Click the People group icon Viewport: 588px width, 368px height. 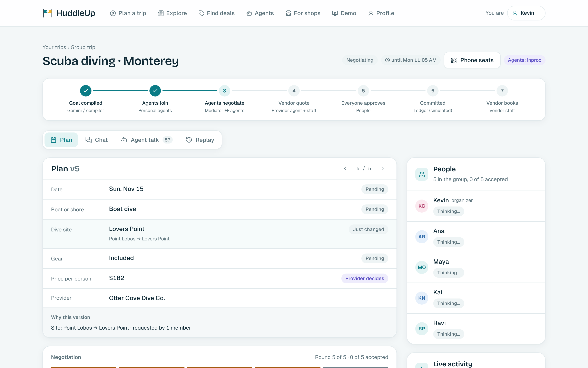(x=422, y=174)
